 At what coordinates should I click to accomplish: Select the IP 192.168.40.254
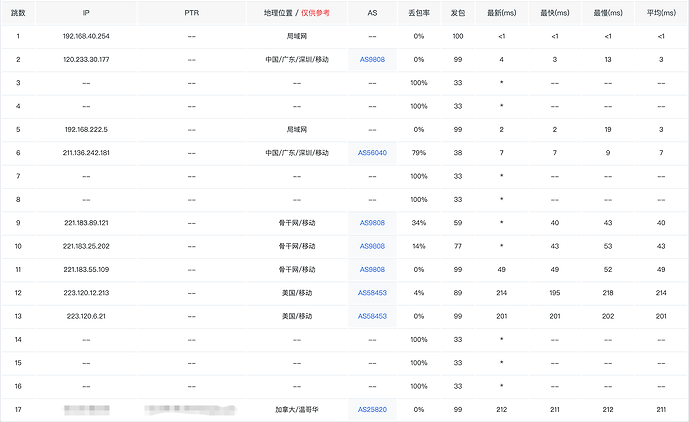(x=86, y=36)
